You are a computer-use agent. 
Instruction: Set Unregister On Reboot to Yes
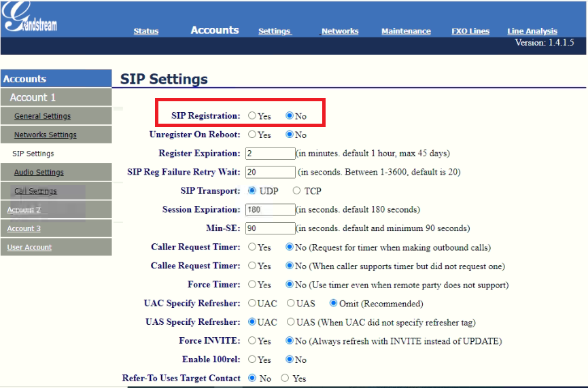(252, 135)
